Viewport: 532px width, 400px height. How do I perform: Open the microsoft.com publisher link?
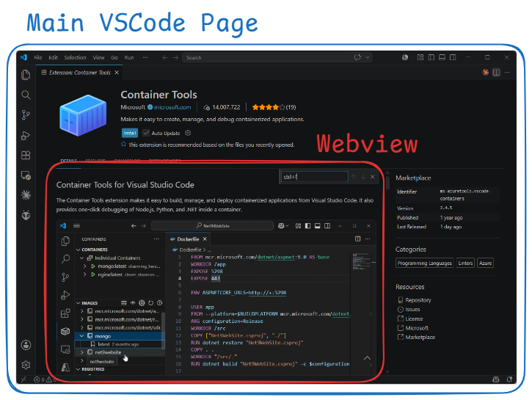click(172, 107)
